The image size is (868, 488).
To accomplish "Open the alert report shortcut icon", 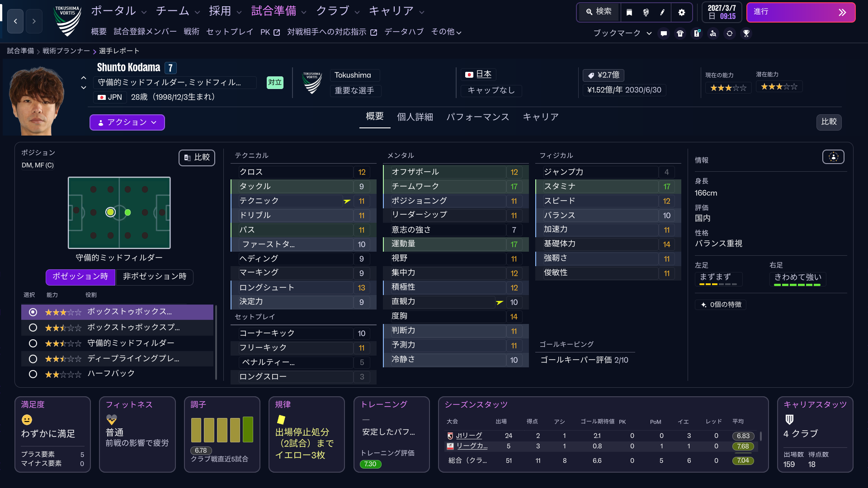I will [x=697, y=33].
